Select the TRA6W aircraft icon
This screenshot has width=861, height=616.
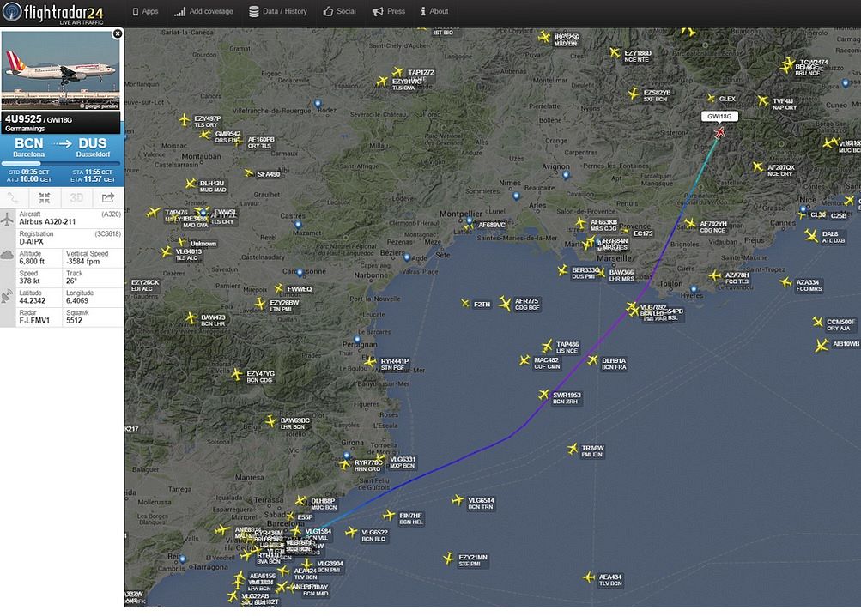tap(573, 449)
